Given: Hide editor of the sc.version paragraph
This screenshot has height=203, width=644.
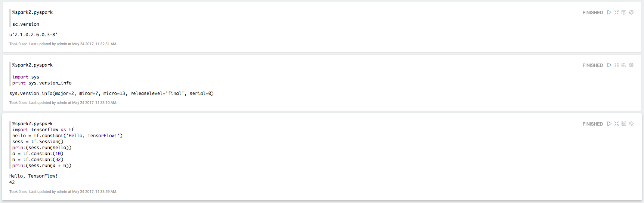Looking at the screenshot, I should point(617,12).
